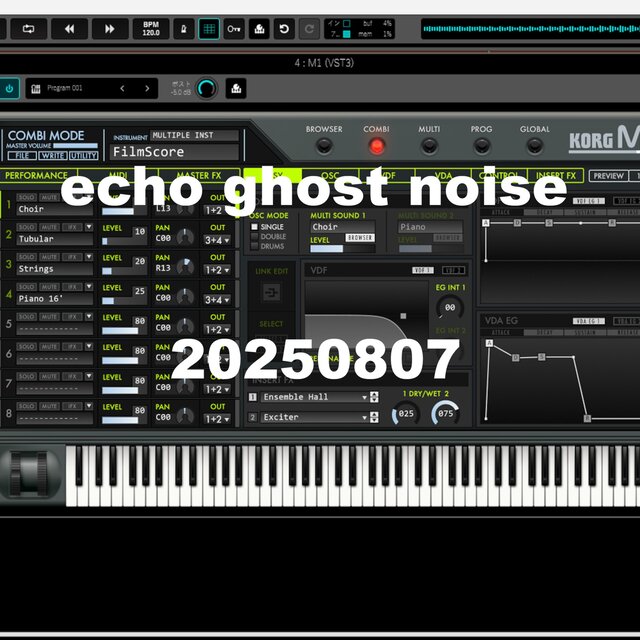The image size is (640, 640).
Task: Switch to the PERFORMANCE tab
Action: pyautogui.click(x=36, y=176)
